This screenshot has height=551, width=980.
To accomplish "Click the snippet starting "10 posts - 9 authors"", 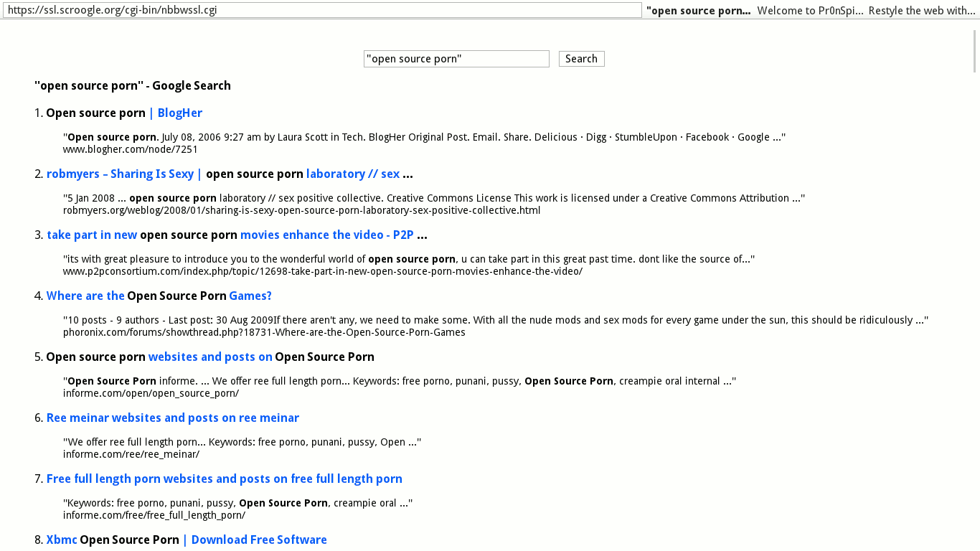I will [x=496, y=320].
